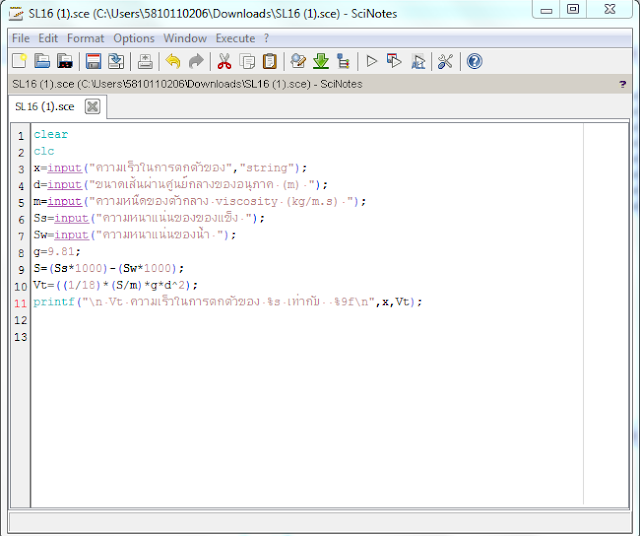This screenshot has width=640, height=536.
Task: Open the Find/Replace icon
Action: [x=298, y=61]
